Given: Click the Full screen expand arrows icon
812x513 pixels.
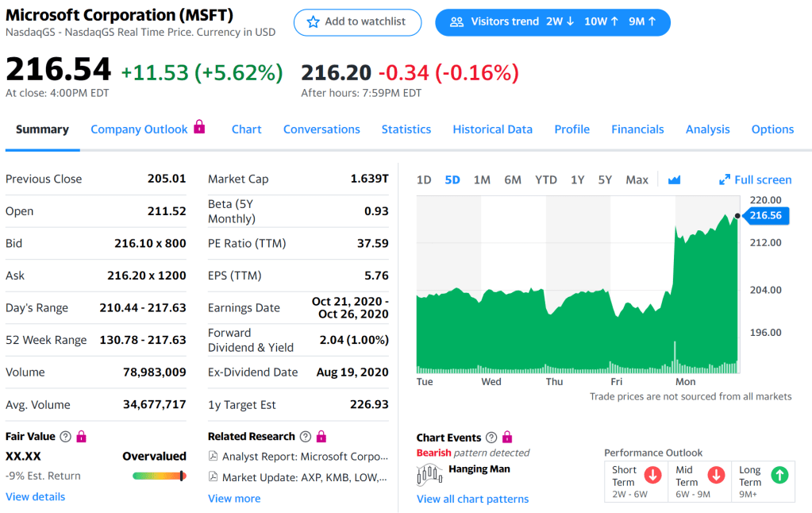Looking at the screenshot, I should coord(724,180).
